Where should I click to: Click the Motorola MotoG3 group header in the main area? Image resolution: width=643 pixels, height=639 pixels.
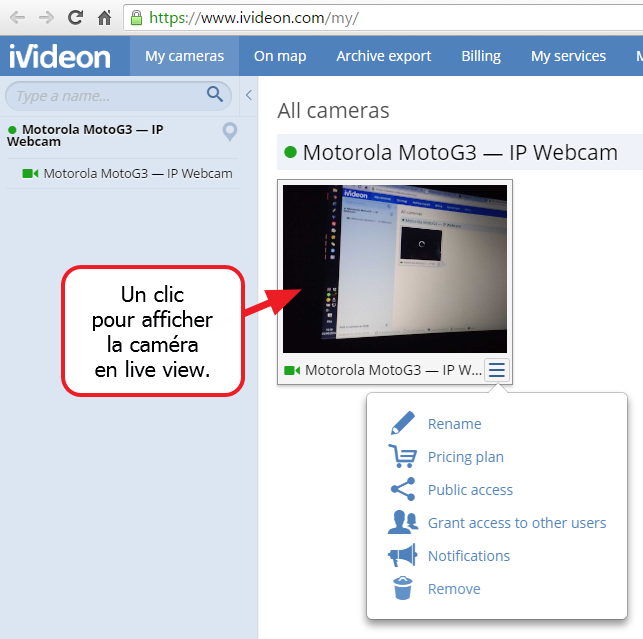point(460,152)
